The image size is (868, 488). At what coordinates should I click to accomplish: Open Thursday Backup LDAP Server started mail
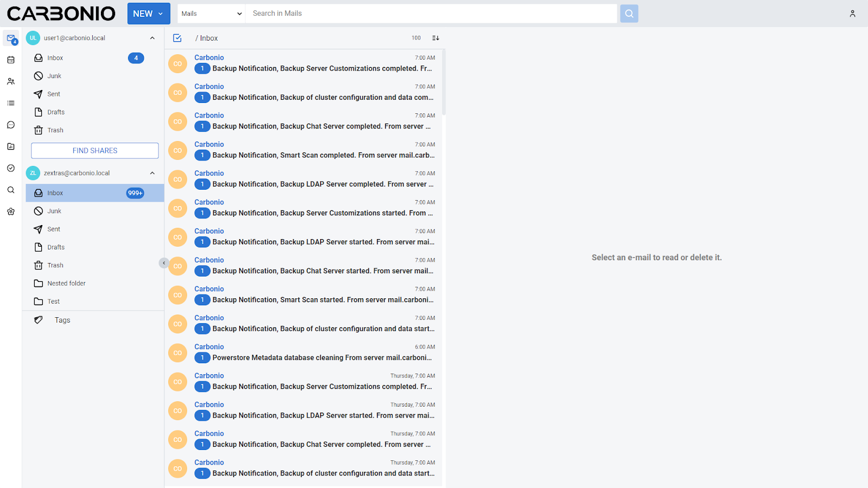(x=303, y=410)
